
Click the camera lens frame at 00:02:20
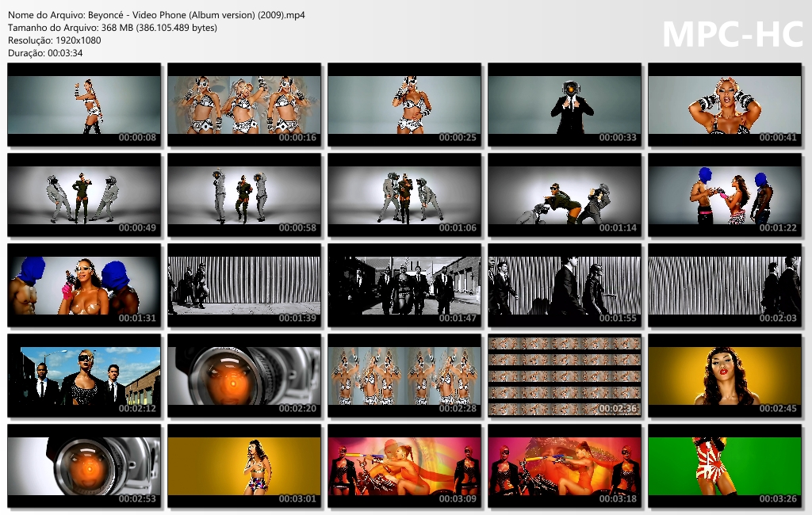pyautogui.click(x=244, y=376)
